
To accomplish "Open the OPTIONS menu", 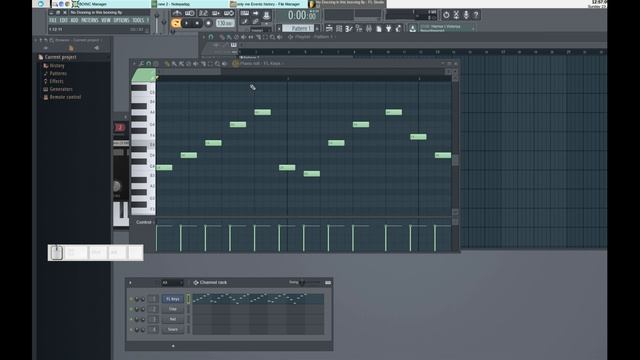I will click(x=121, y=20).
